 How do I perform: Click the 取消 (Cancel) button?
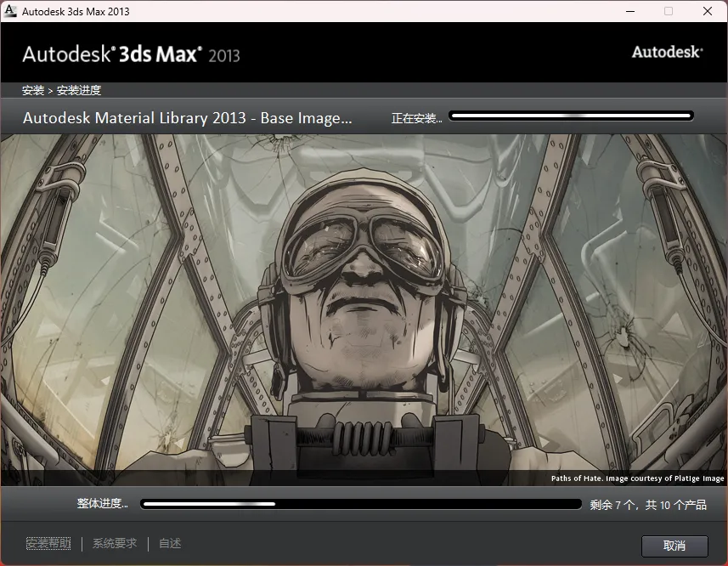click(674, 546)
